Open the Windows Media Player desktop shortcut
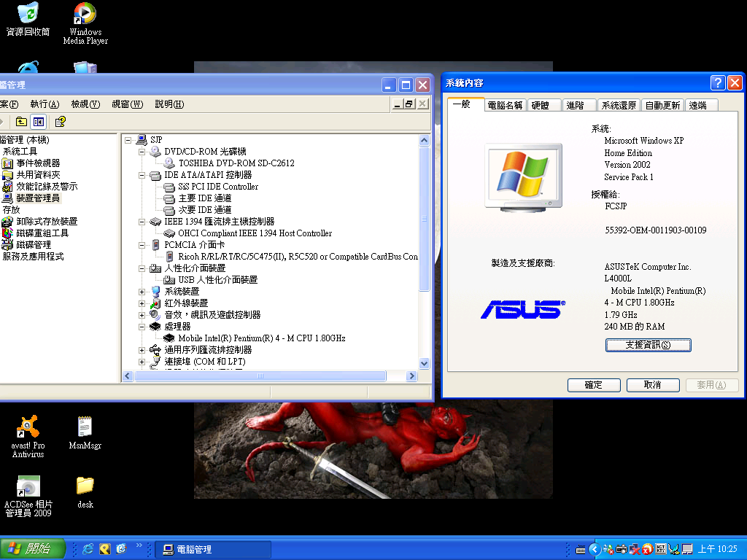 (85, 23)
